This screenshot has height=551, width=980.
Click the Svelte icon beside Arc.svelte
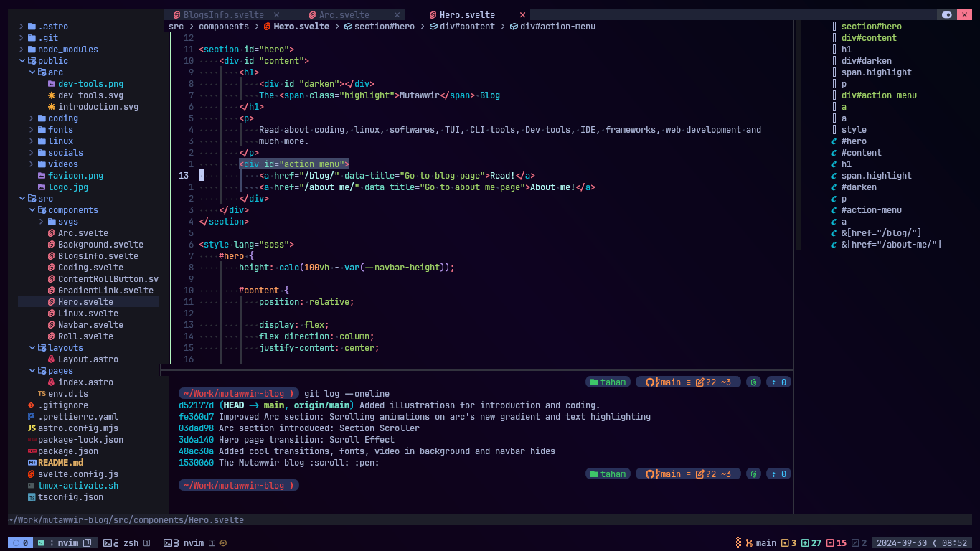[52, 233]
